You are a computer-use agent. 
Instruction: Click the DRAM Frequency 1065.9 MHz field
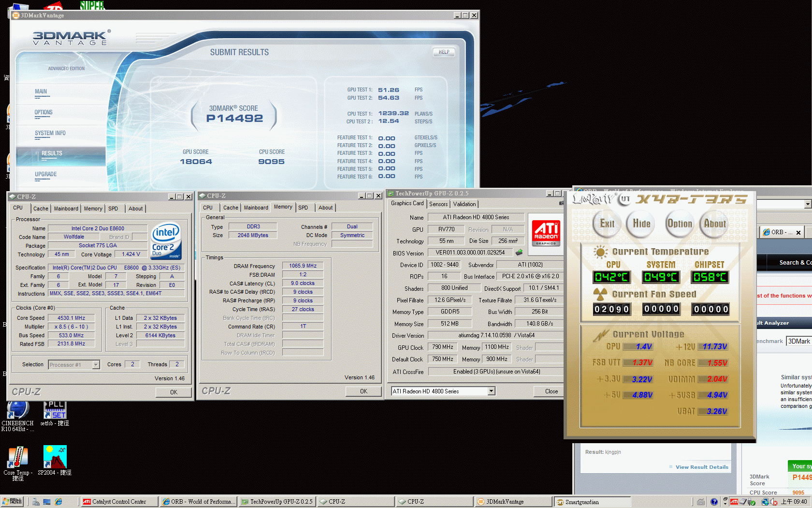click(x=303, y=266)
